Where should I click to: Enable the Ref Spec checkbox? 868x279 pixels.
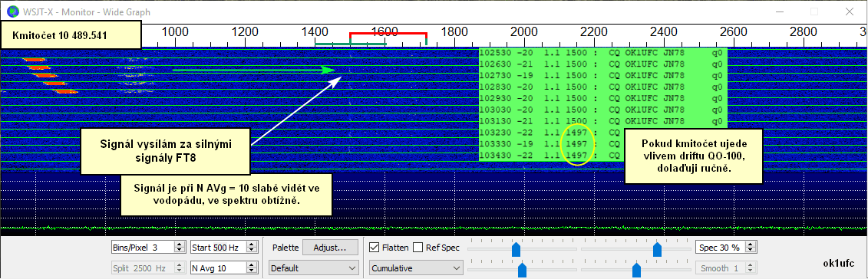click(x=418, y=248)
